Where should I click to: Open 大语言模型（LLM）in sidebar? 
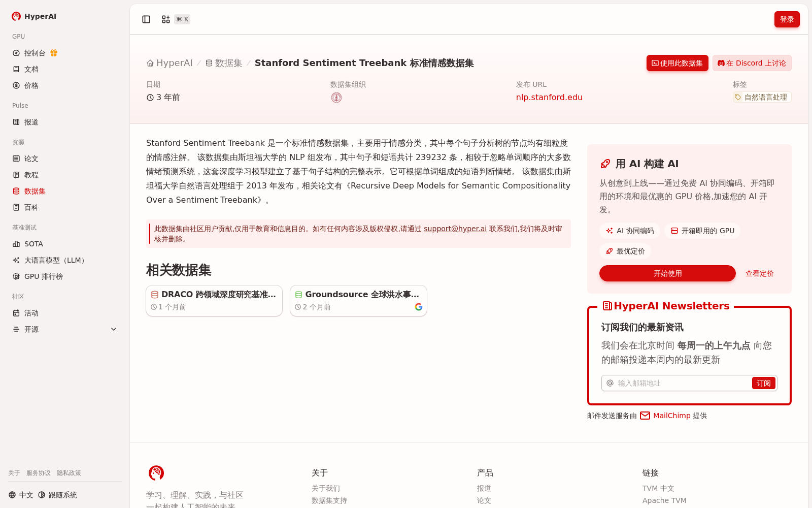(x=49, y=260)
